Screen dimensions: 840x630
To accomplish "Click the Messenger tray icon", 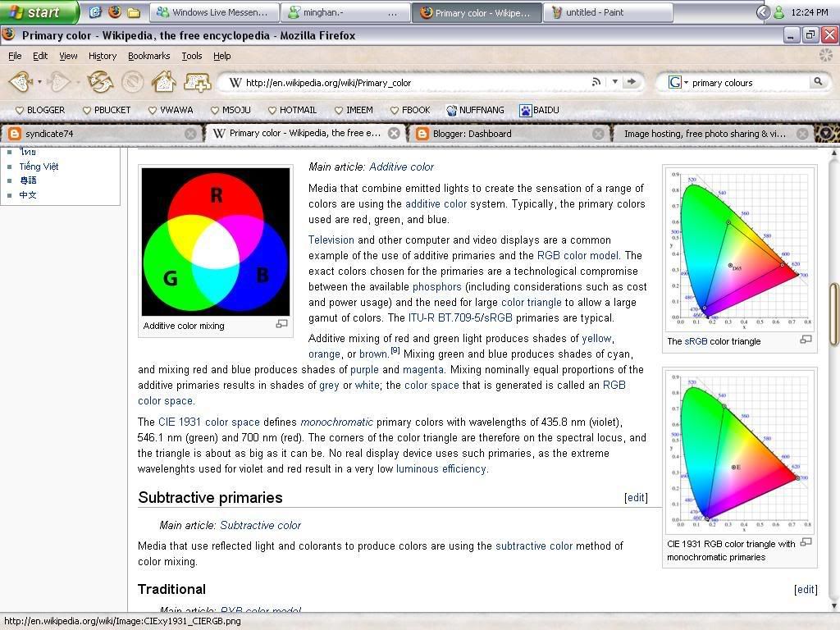I will pos(779,12).
